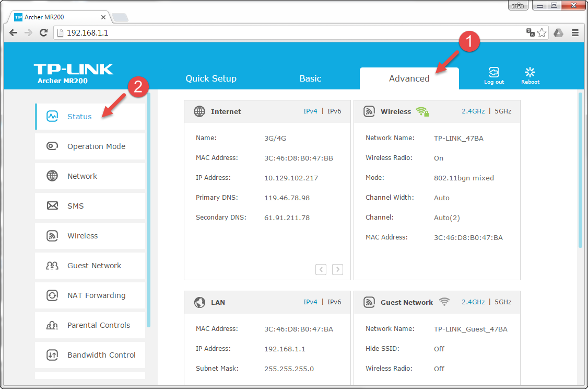Show 5GHz info in Guest Network panel
The width and height of the screenshot is (588, 389).
click(503, 302)
